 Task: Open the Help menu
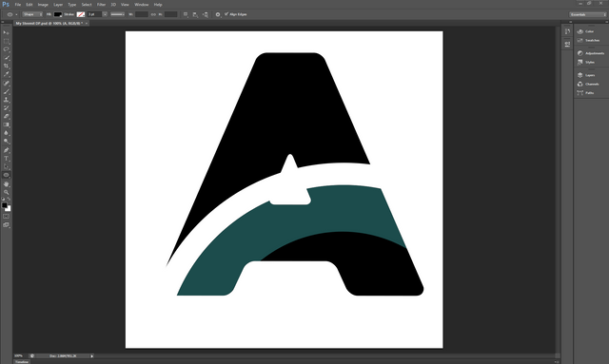[x=158, y=5]
